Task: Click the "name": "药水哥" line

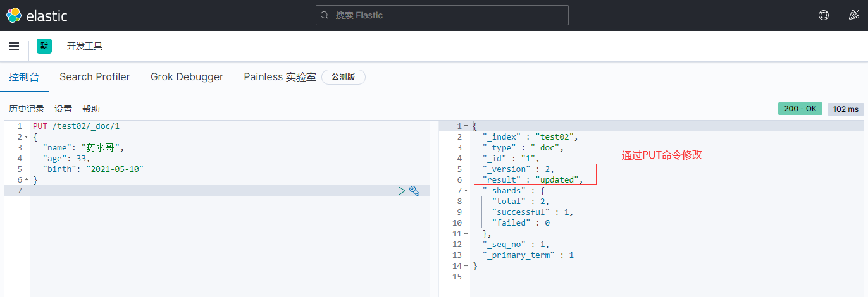Action: [84, 148]
